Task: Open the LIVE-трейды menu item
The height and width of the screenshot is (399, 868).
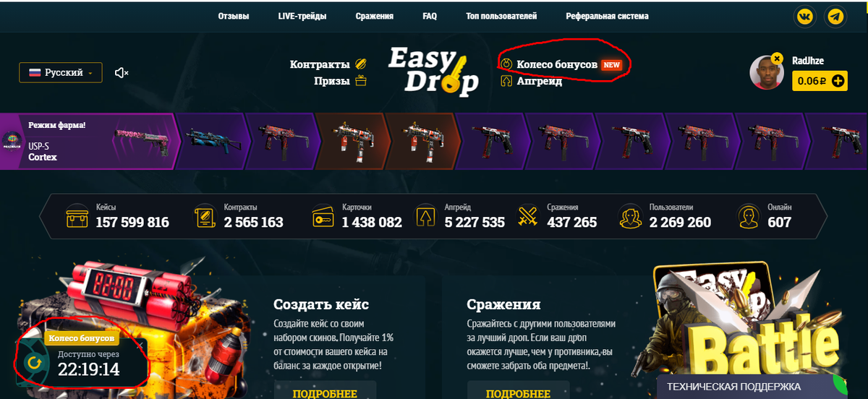Action: pos(302,16)
